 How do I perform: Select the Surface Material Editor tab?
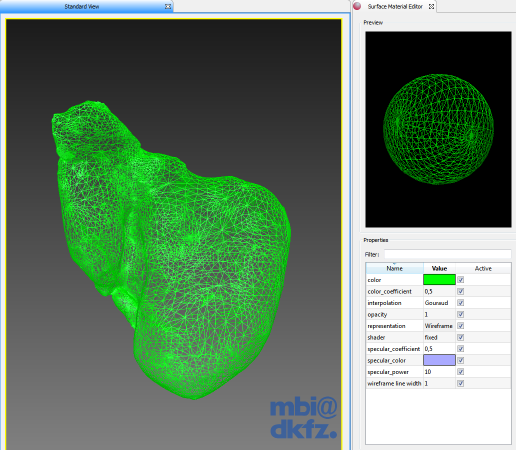[395, 6]
